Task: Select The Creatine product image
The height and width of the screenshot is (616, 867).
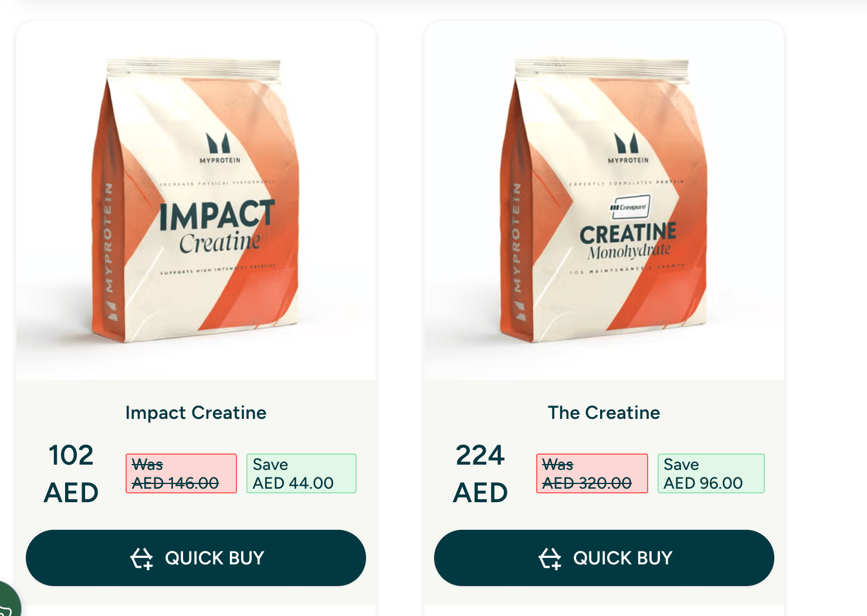Action: click(604, 199)
